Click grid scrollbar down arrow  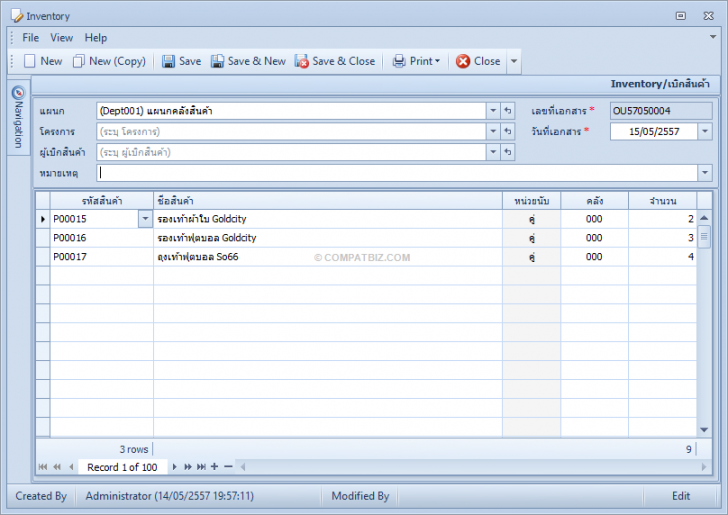coord(704,430)
